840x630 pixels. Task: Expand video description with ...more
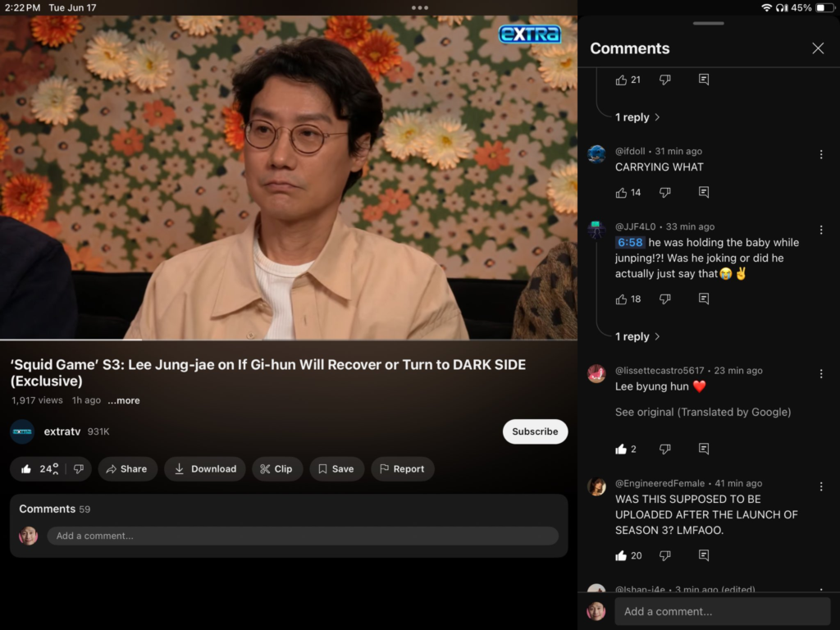124,400
